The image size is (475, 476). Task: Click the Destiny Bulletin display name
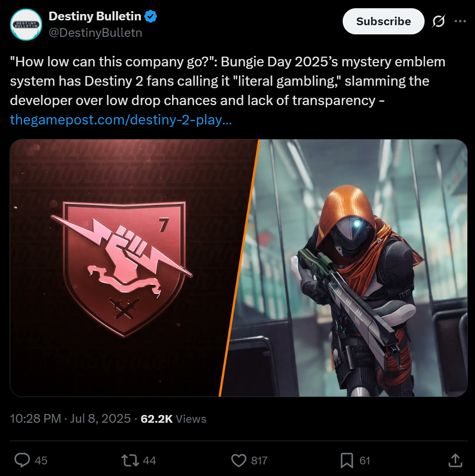click(95, 16)
